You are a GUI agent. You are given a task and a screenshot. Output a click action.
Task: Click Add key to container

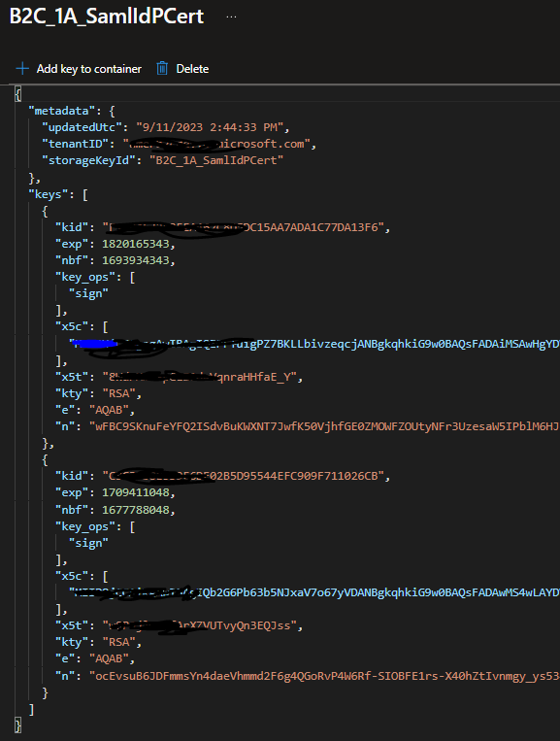coord(88,69)
